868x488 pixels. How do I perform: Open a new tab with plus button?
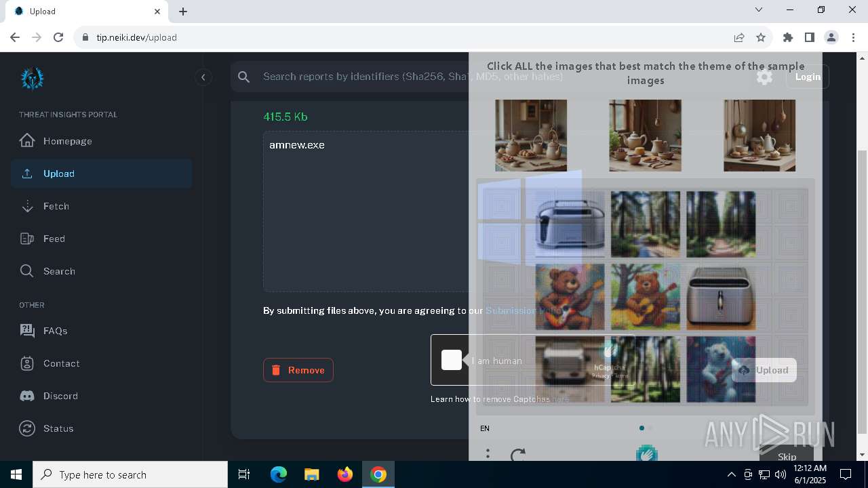click(183, 12)
